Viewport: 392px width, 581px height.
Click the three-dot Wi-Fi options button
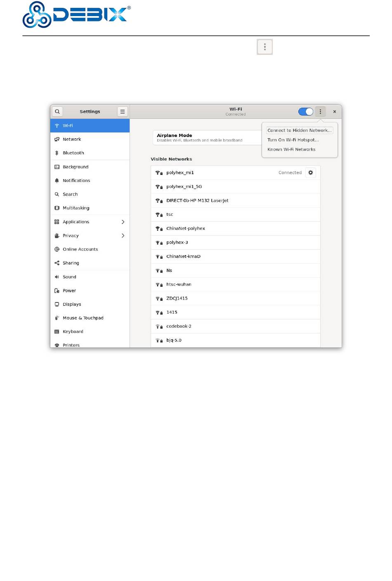pos(320,111)
